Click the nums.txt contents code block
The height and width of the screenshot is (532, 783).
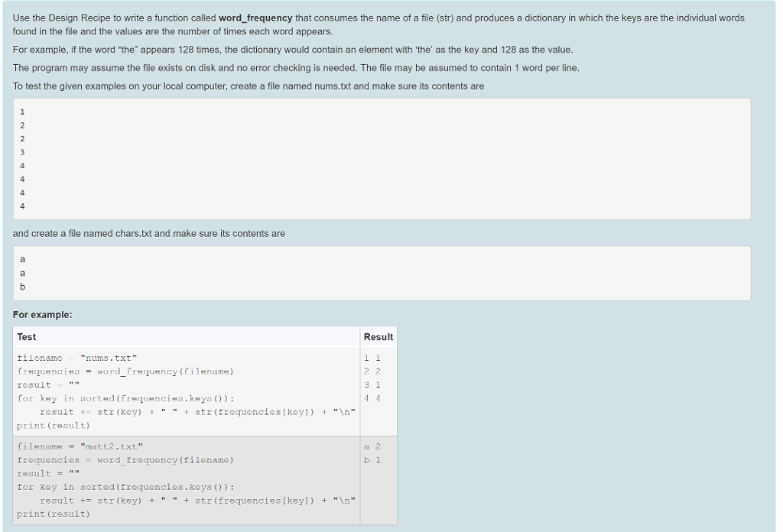pos(382,158)
